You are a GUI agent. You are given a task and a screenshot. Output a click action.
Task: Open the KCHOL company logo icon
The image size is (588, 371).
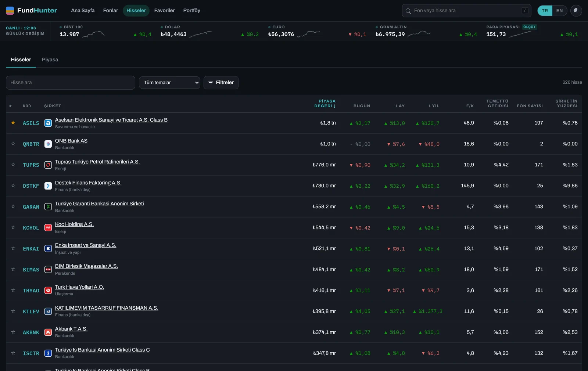48,228
